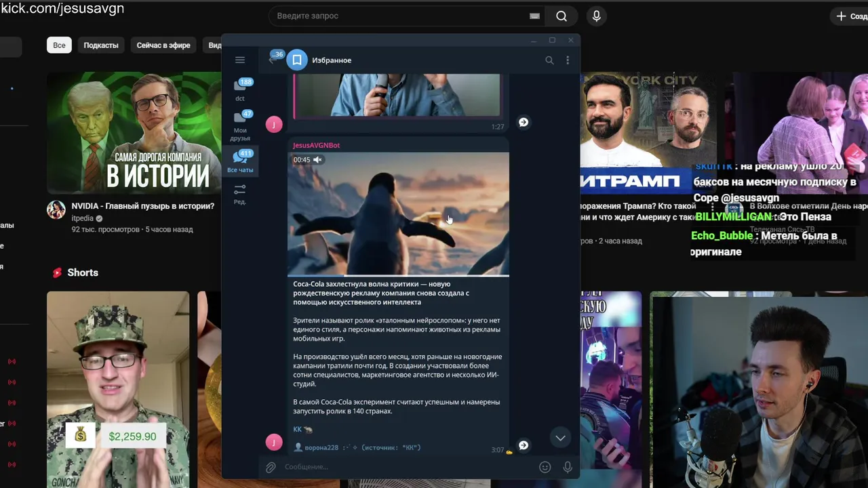The height and width of the screenshot is (488, 868).
Task: Go back using the arrow with 36 badge
Action: [274, 59]
